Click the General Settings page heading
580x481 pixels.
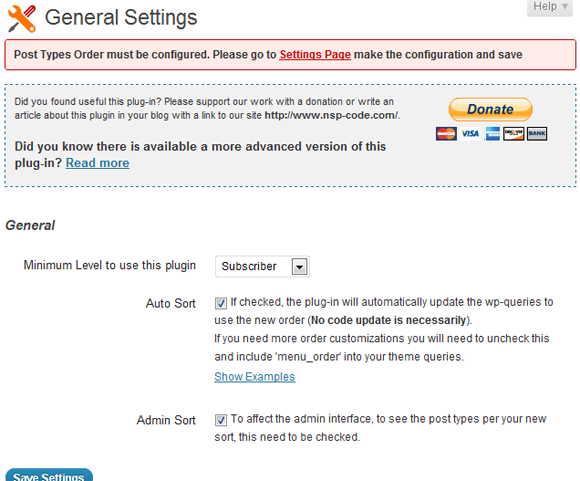121,18
